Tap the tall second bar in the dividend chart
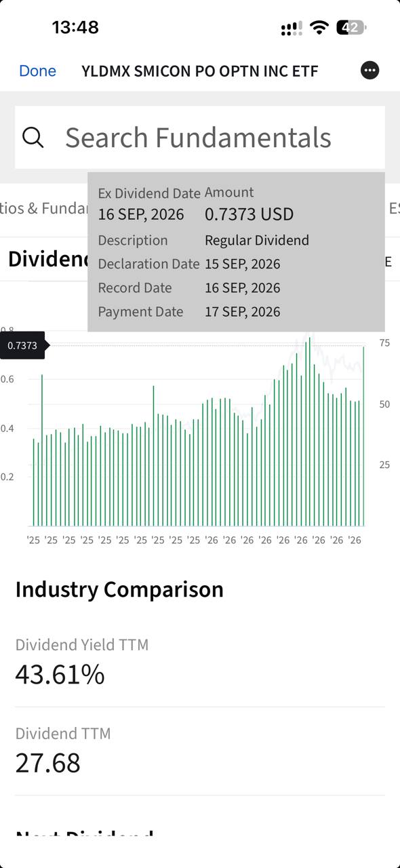Image resolution: width=400 pixels, height=868 pixels. [42, 450]
